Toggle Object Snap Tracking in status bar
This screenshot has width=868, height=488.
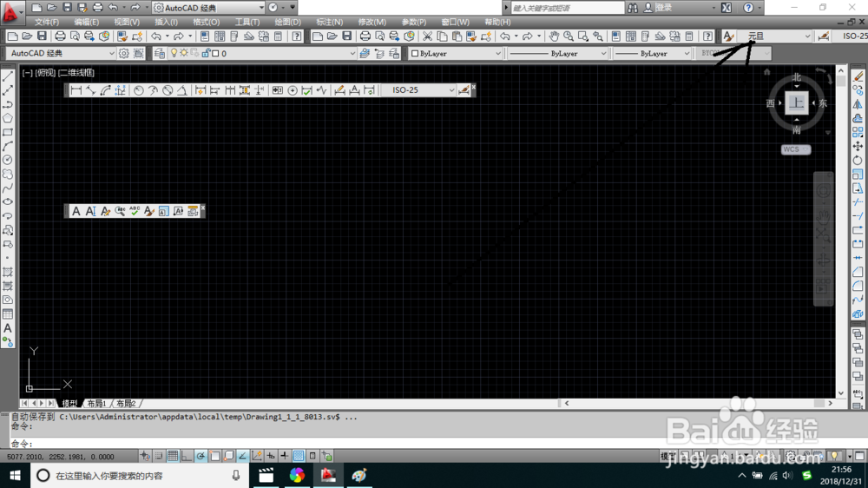(x=242, y=456)
